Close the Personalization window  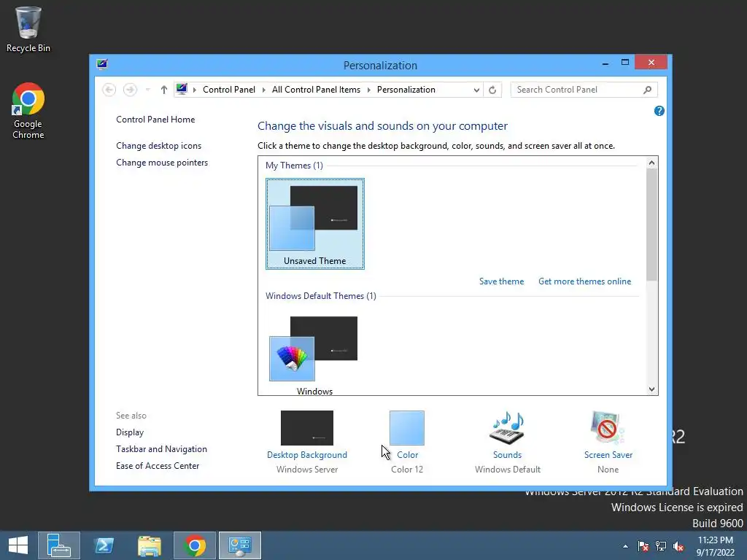[x=651, y=63]
